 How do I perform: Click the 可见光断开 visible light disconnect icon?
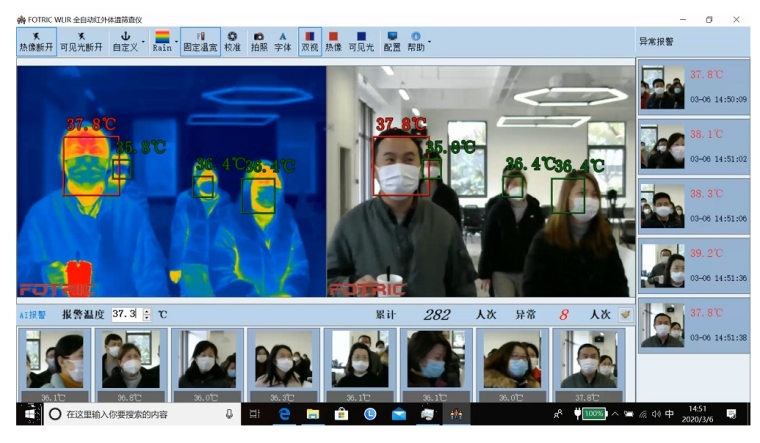[82, 41]
